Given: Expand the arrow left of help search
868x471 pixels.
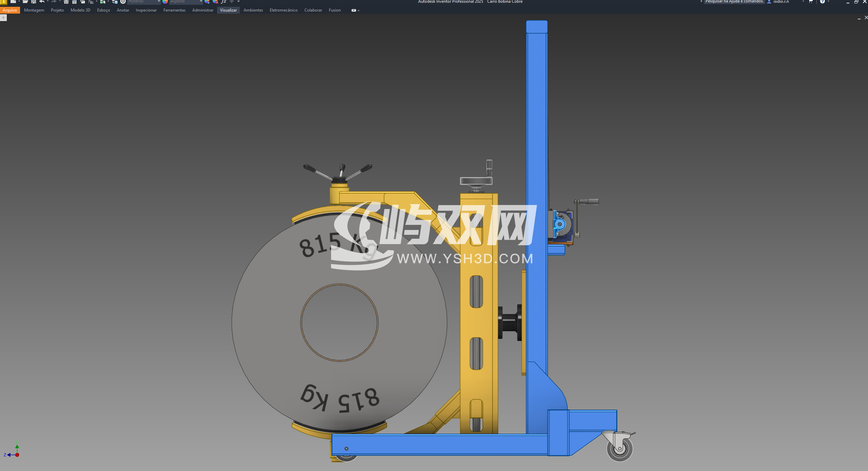Looking at the screenshot, I should pos(701,2).
